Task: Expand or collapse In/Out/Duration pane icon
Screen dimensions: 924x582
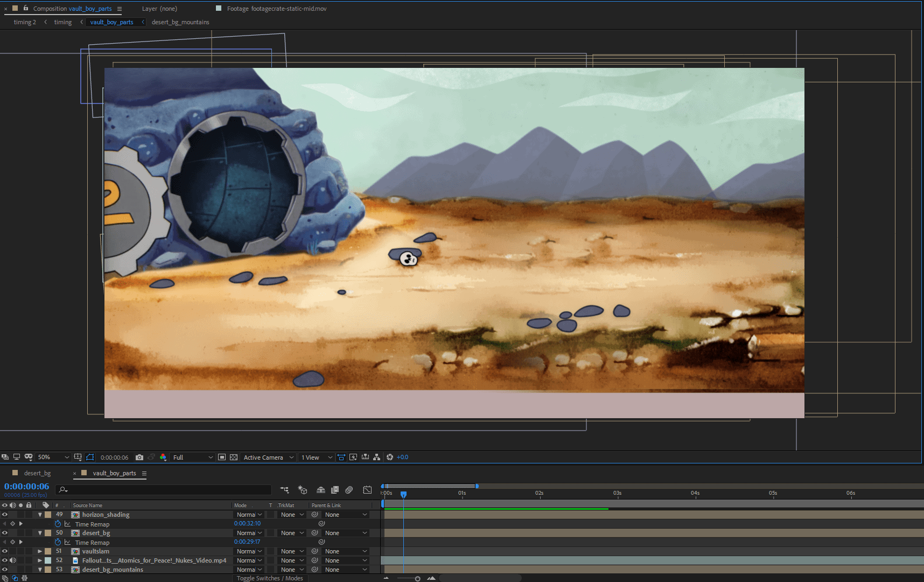Action: (25, 578)
